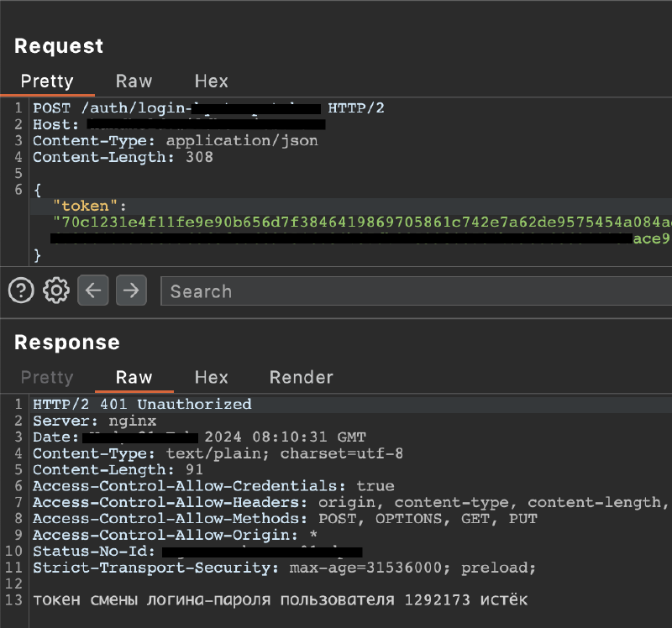Switch Request view to Hex tab
This screenshot has width=672, height=628.
(x=211, y=81)
